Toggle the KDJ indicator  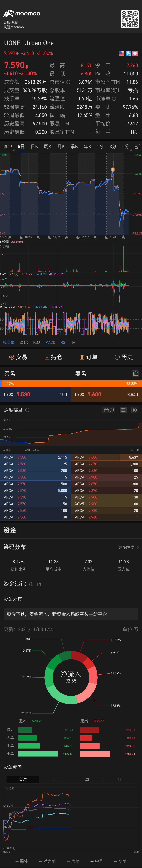[x=37, y=342]
